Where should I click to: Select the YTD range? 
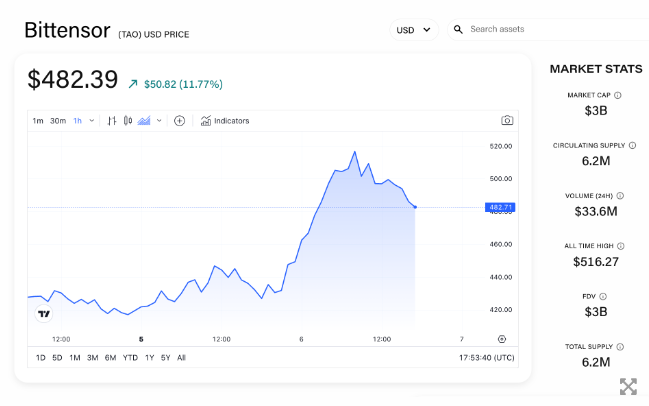pos(130,358)
